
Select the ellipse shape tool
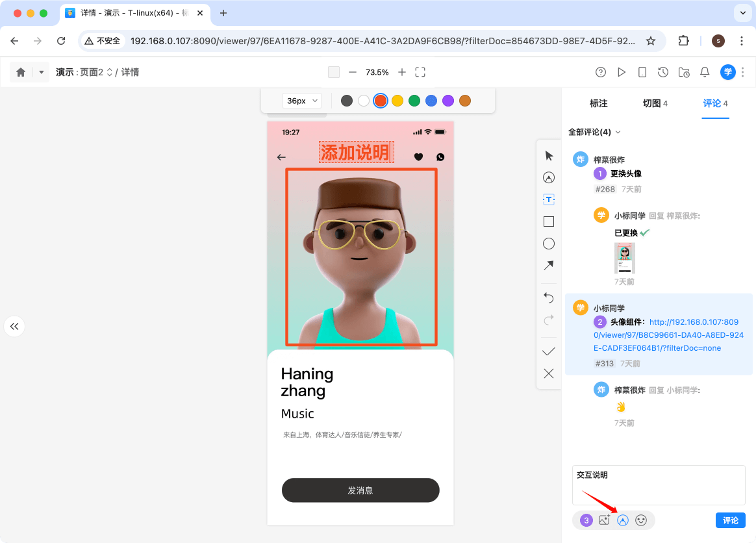548,244
